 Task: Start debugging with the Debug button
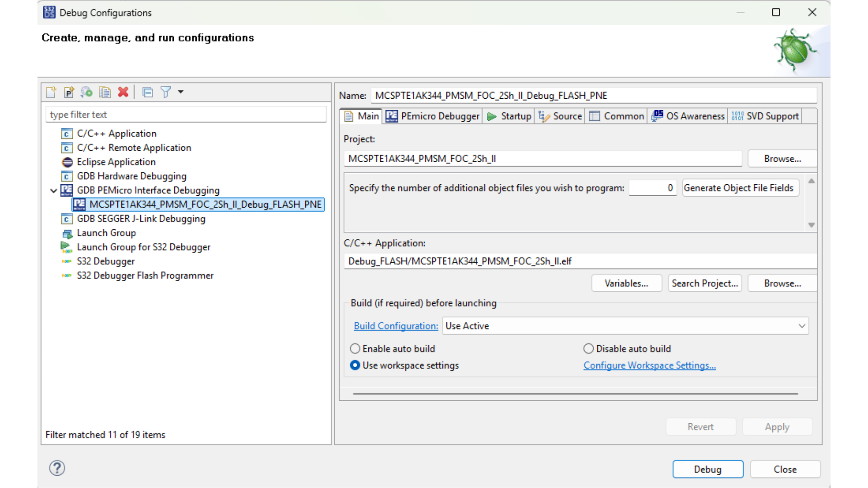[708, 469]
